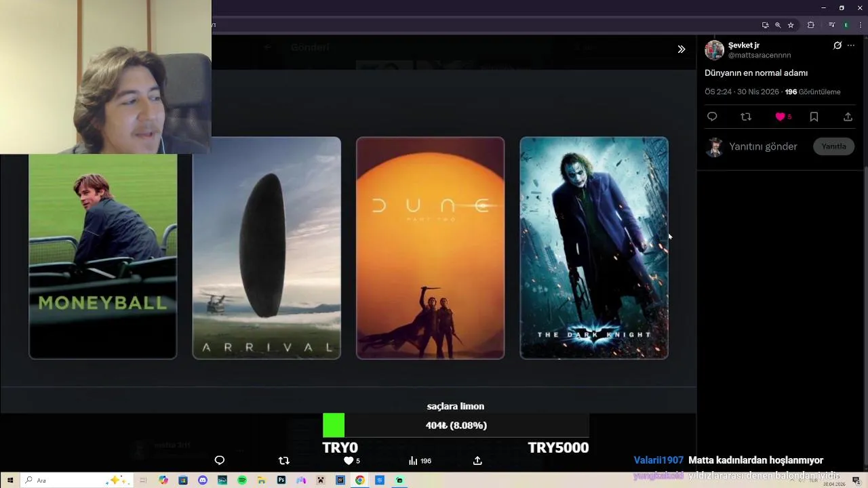Open Minecraft icon on taskbar

tap(321, 480)
